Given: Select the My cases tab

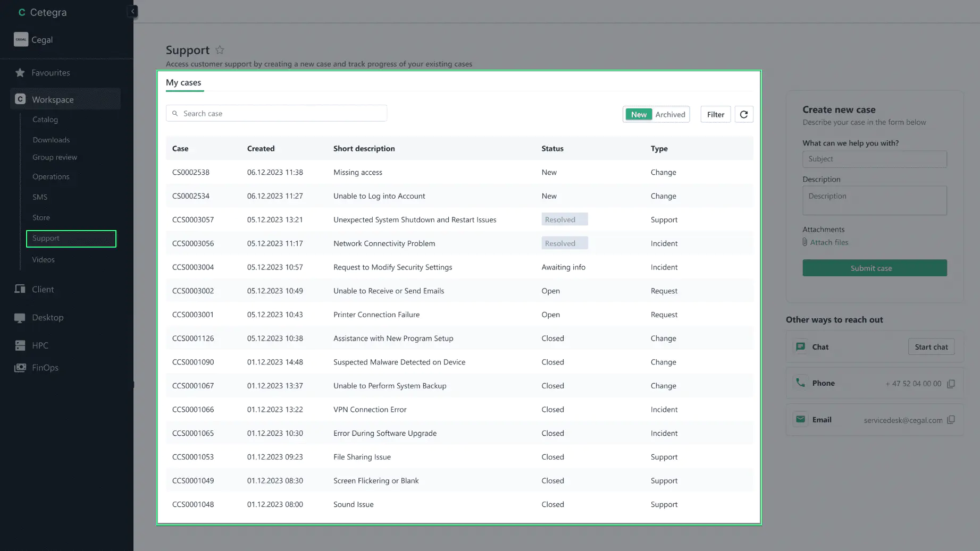Looking at the screenshot, I should 183,82.
